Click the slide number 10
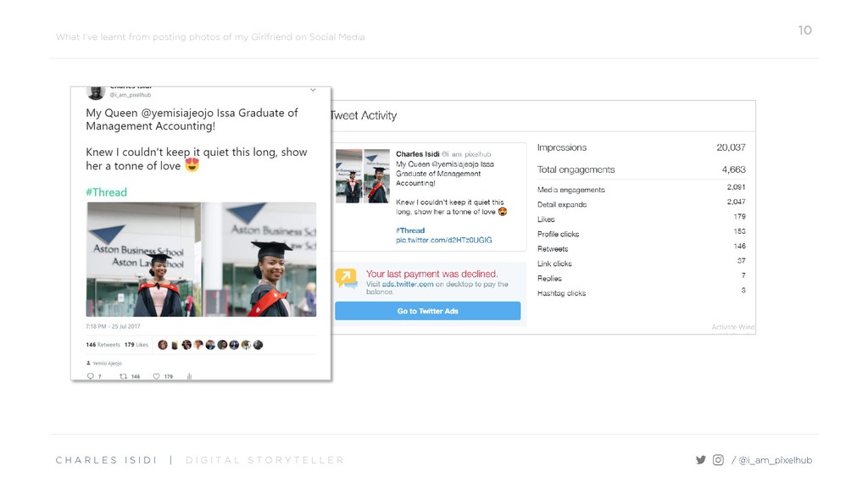The height and width of the screenshot is (488, 868). click(x=805, y=30)
